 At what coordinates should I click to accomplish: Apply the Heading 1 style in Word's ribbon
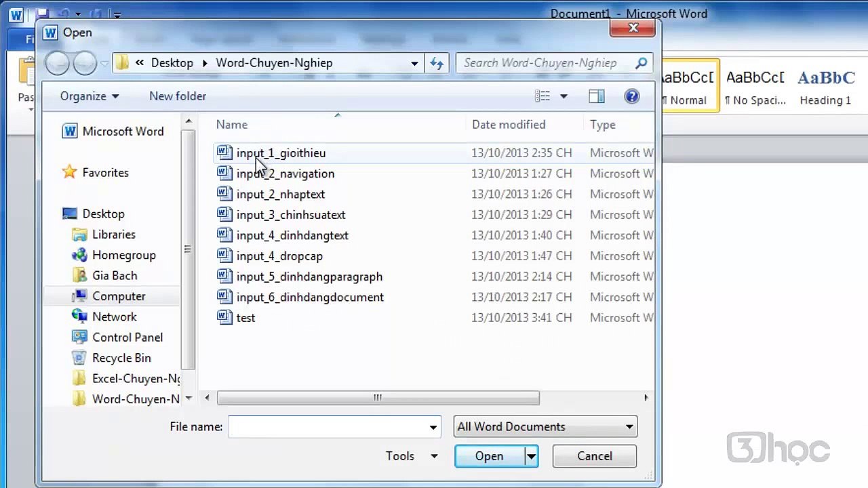click(x=825, y=87)
